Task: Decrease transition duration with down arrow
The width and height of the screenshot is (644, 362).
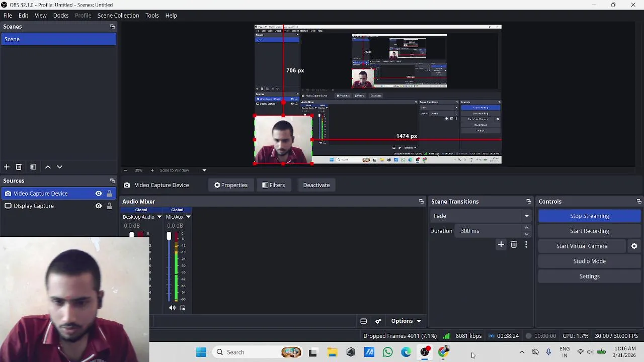Action: (526, 234)
